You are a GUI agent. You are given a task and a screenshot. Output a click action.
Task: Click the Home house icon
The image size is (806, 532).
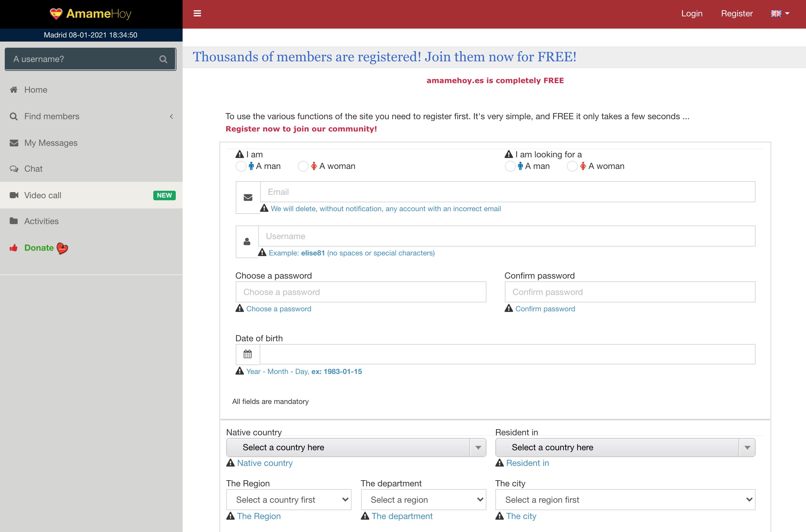coord(14,90)
